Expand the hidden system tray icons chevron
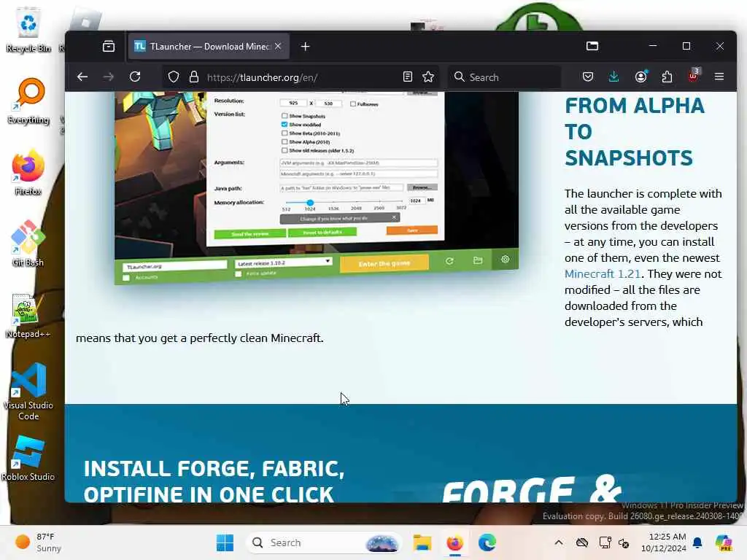The height and width of the screenshot is (560, 747). pos(559,542)
